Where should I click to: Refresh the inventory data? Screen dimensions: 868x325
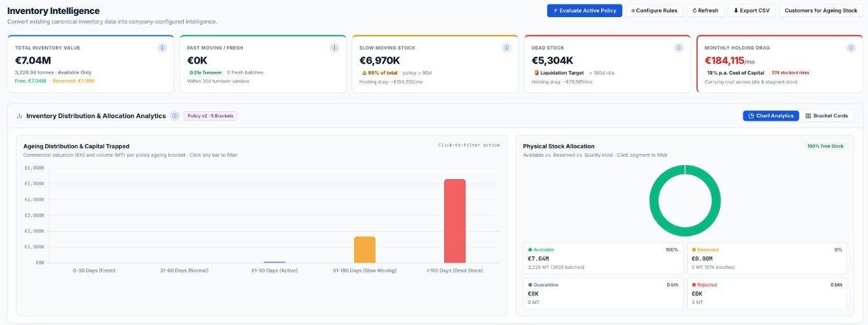(705, 11)
